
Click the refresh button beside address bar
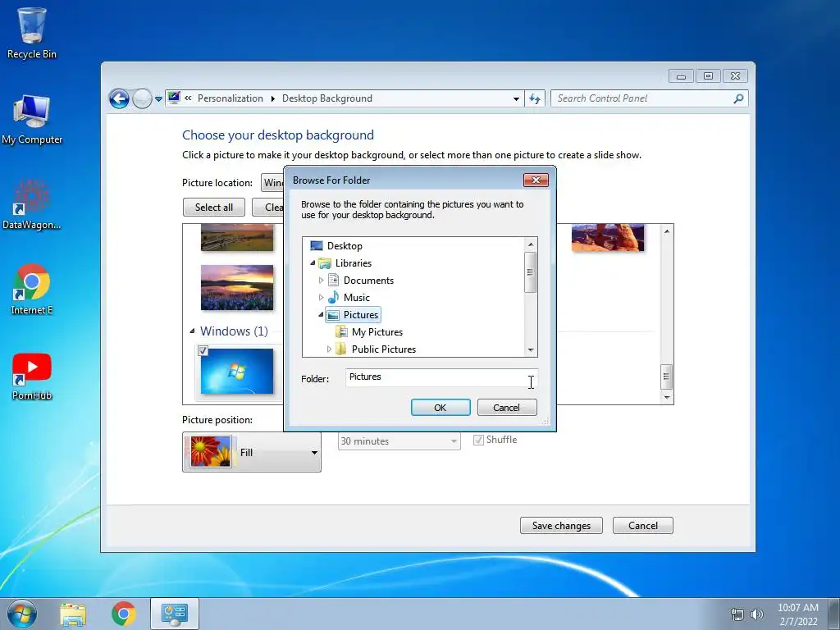(x=535, y=98)
